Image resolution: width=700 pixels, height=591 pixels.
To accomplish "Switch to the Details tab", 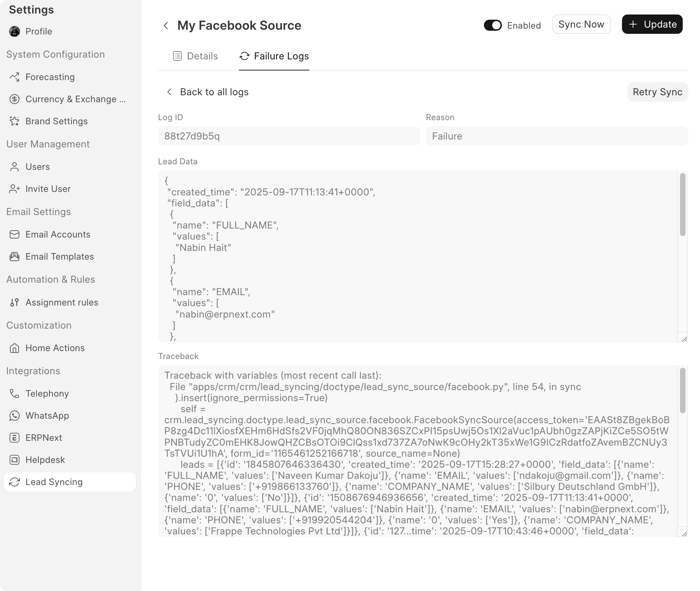I will click(195, 56).
